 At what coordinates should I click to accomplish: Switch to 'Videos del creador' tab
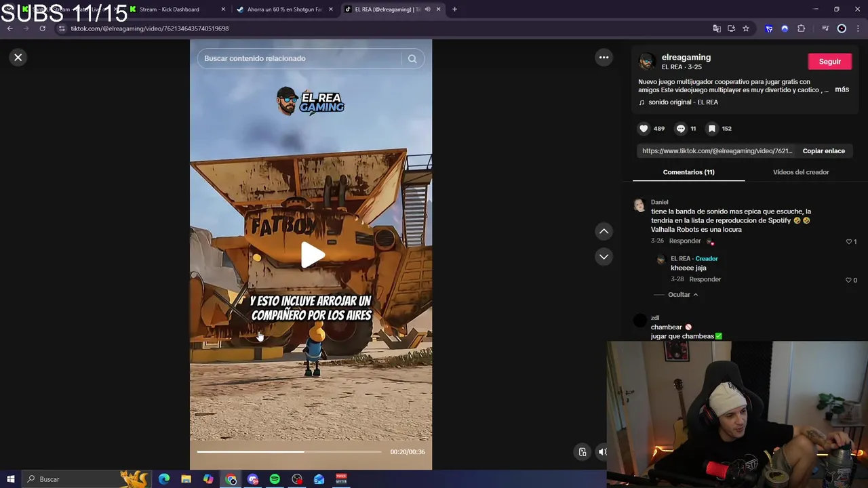point(801,172)
